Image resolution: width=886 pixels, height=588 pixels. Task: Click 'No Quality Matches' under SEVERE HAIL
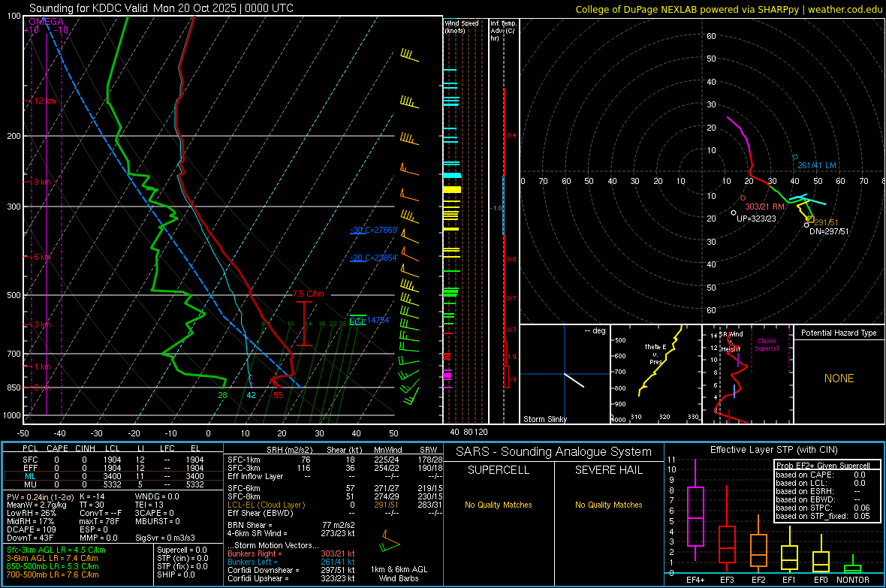[x=608, y=505]
